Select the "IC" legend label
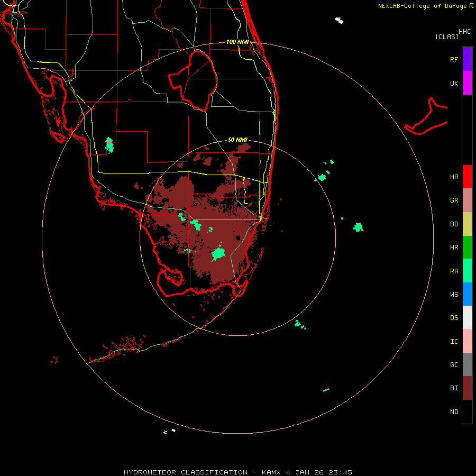476x476 pixels. coord(454,342)
